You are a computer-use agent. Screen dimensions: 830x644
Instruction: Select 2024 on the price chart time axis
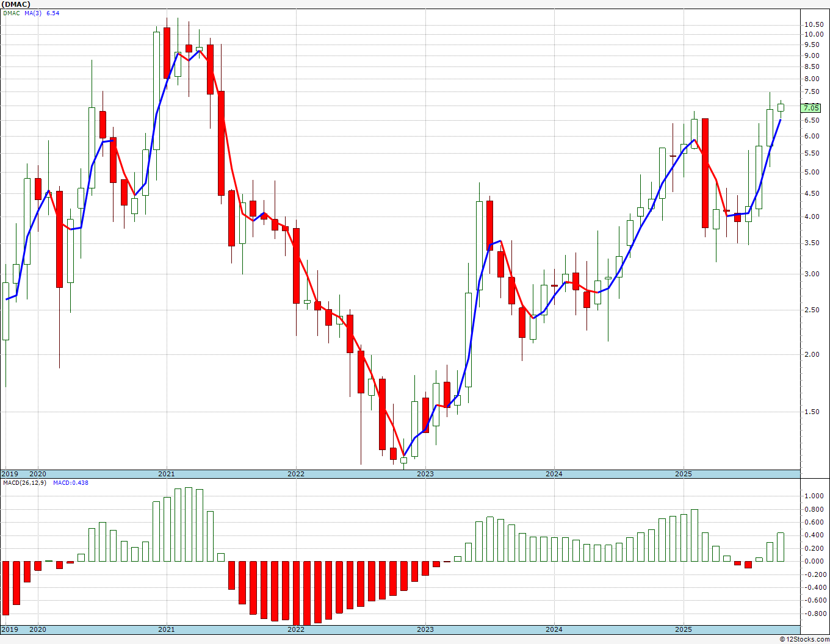tap(554, 474)
